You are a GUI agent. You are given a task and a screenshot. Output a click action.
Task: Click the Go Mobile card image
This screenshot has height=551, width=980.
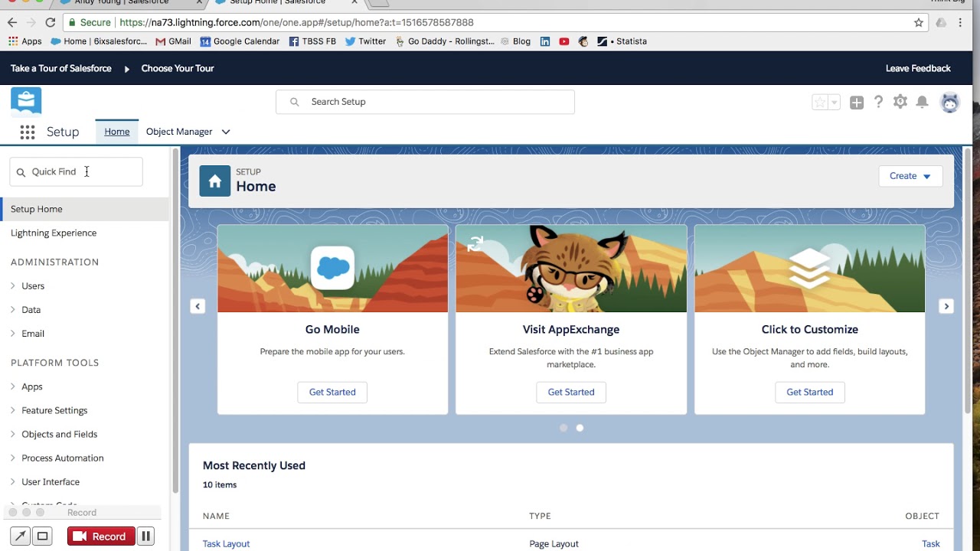[333, 269]
